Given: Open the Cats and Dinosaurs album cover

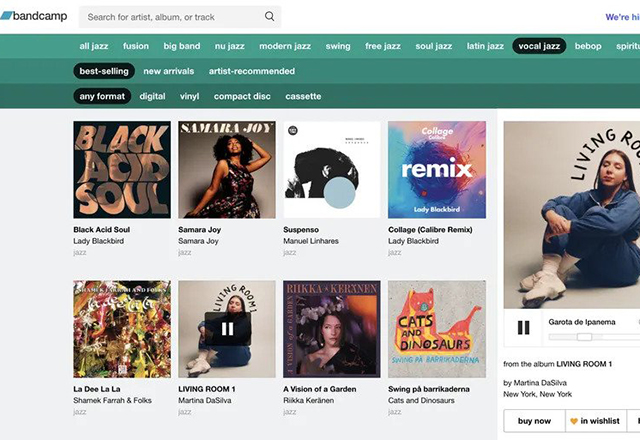Looking at the screenshot, I should click(x=436, y=328).
